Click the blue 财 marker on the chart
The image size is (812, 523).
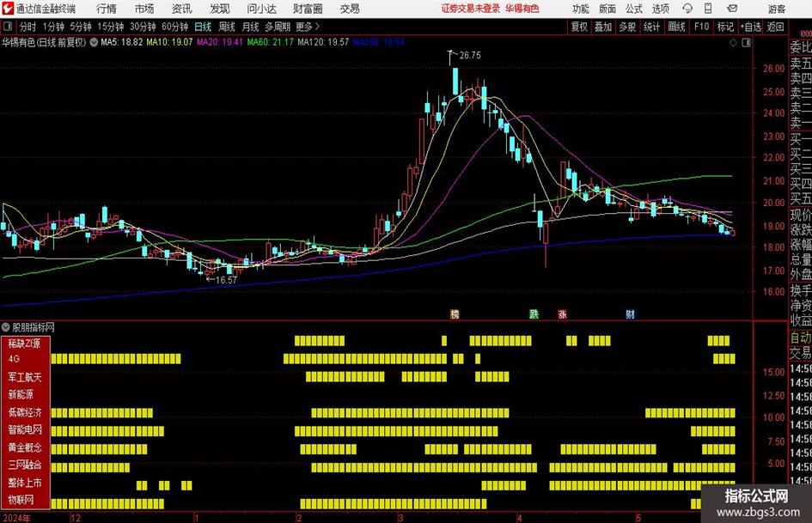(x=630, y=313)
